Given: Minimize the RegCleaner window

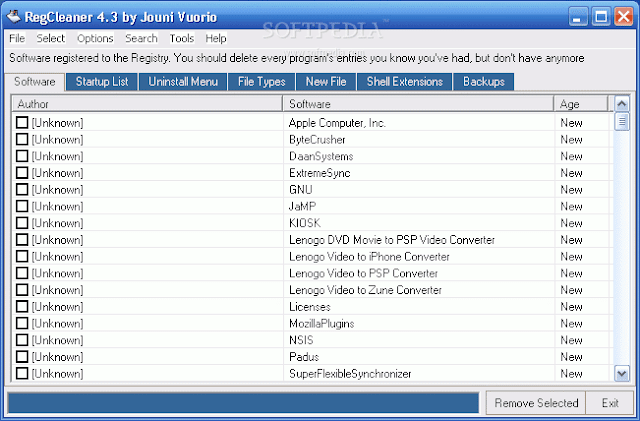Looking at the screenshot, I should point(578,17).
